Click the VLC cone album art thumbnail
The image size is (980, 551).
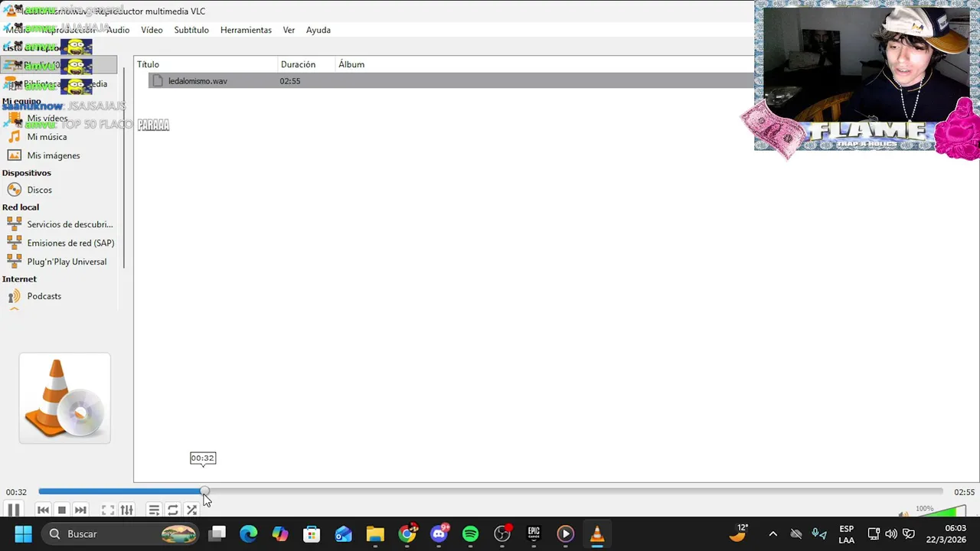64,398
